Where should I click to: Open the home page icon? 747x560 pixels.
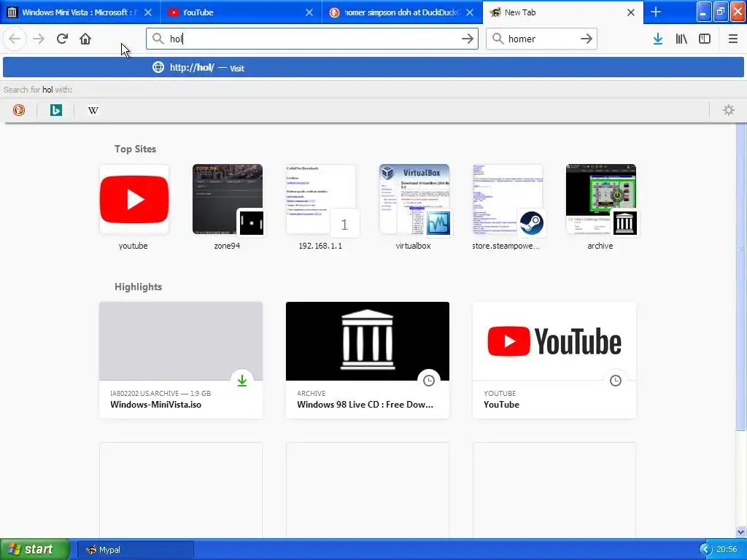click(85, 39)
